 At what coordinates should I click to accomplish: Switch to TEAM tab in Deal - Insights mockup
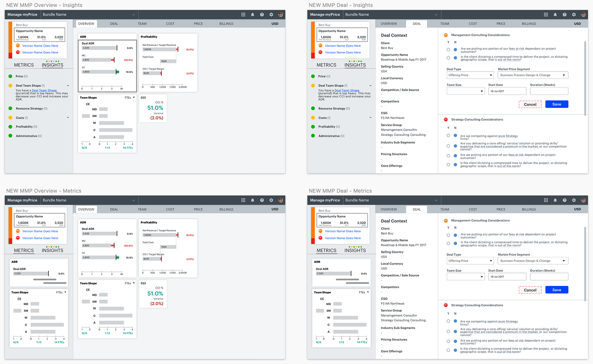445,24
